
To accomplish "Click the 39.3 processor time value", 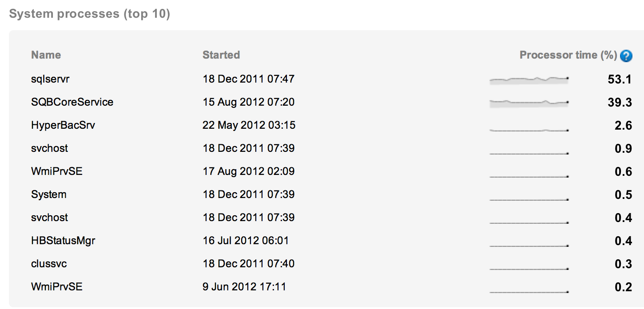I will [x=620, y=103].
